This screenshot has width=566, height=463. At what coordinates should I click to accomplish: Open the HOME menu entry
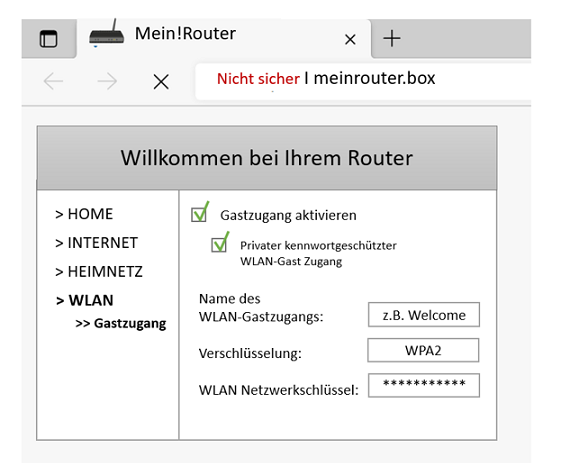click(84, 214)
